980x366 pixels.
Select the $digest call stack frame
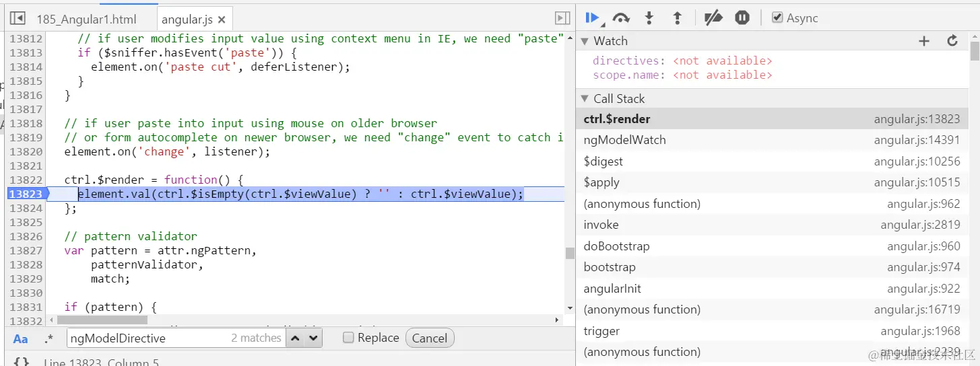pyautogui.click(x=772, y=161)
